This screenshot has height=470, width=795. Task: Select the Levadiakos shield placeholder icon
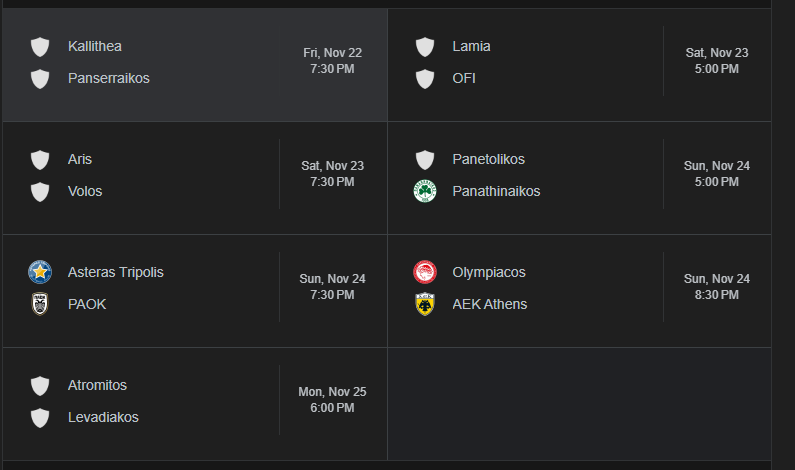click(x=40, y=418)
